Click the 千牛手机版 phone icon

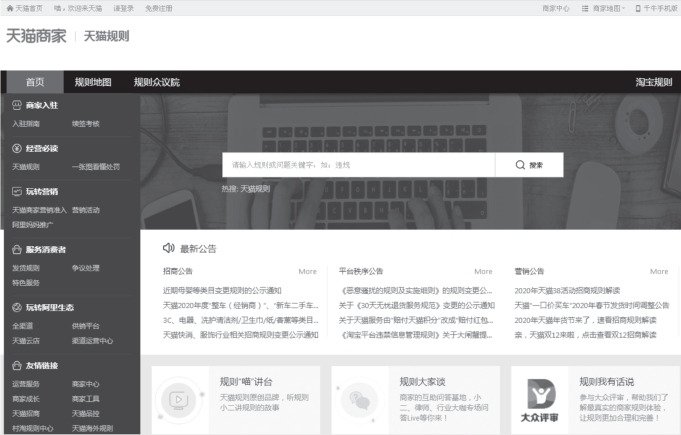point(638,8)
